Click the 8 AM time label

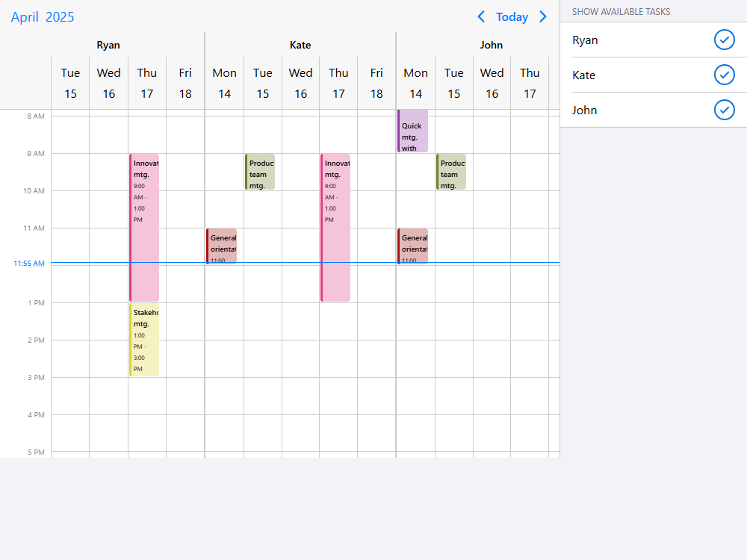36,116
